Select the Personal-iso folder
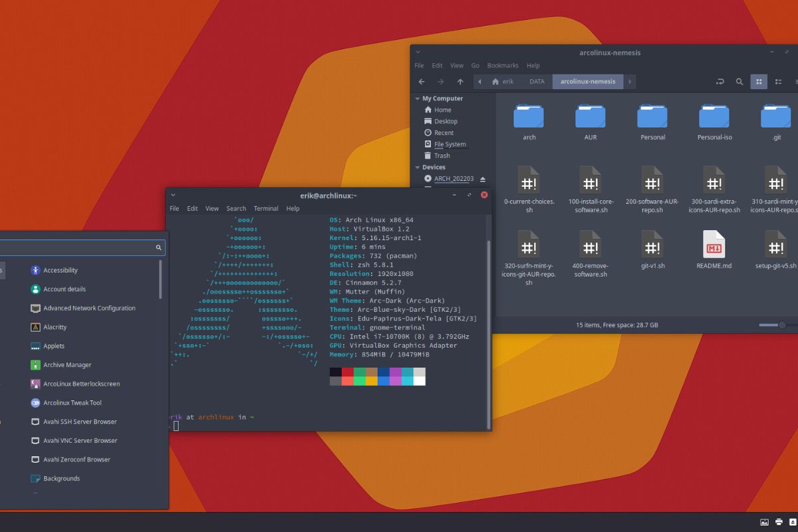 click(714, 122)
